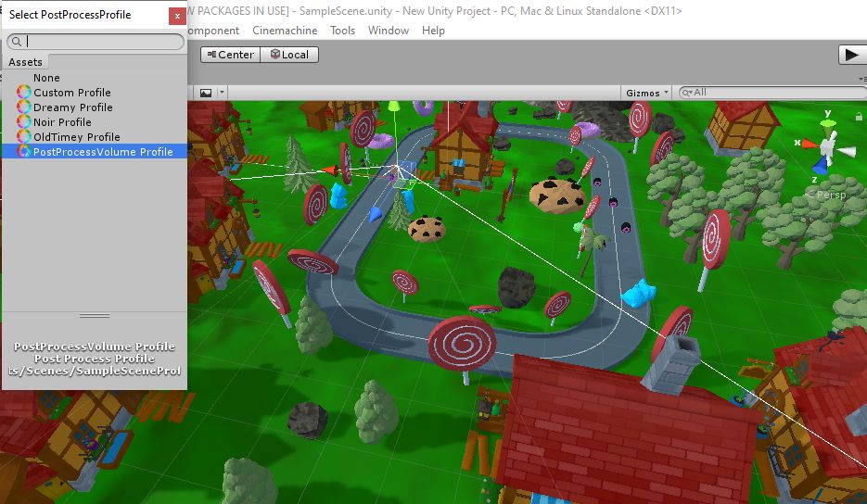Toggle Local handle rotation button
Image resolution: width=867 pixels, height=504 pixels.
pos(289,55)
